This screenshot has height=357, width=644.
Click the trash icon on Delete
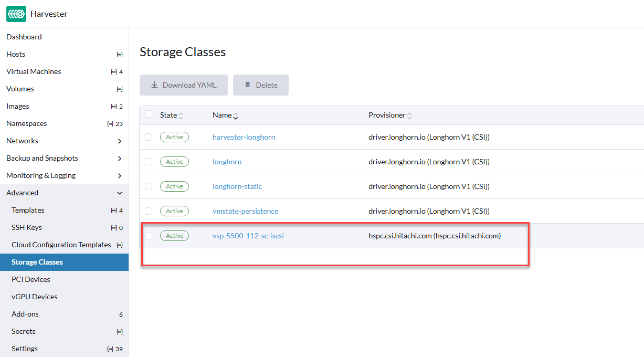(248, 85)
